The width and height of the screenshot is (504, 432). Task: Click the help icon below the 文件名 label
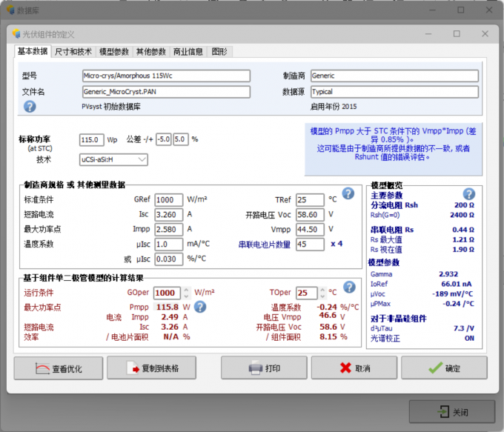pyautogui.click(x=30, y=107)
